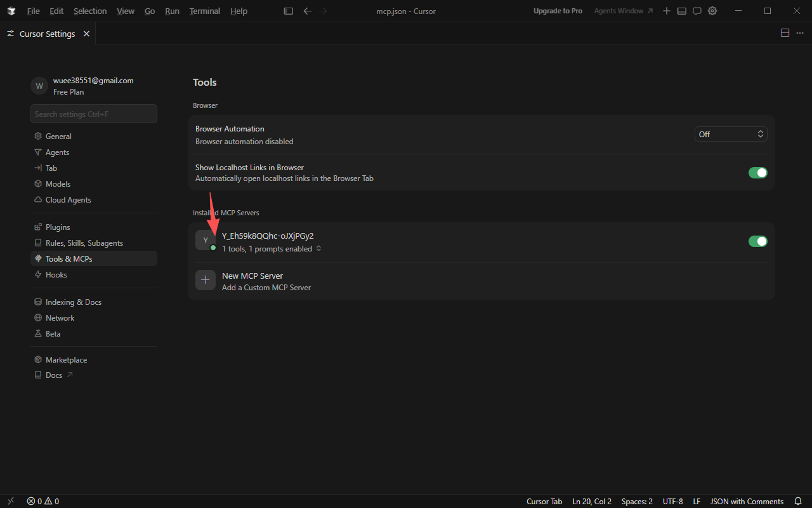
Task: Change indentation via Spaces: 2
Action: pyautogui.click(x=637, y=502)
